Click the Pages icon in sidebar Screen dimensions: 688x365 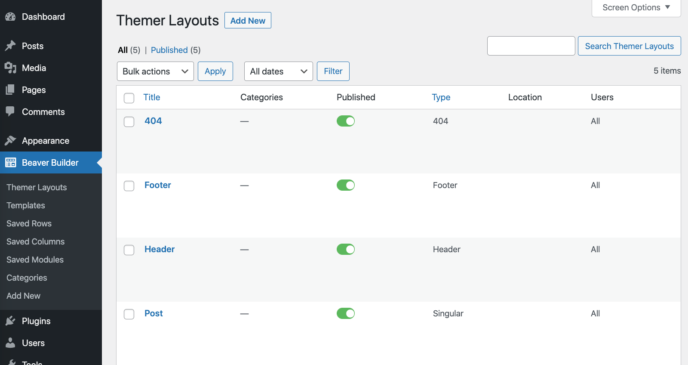click(x=11, y=89)
